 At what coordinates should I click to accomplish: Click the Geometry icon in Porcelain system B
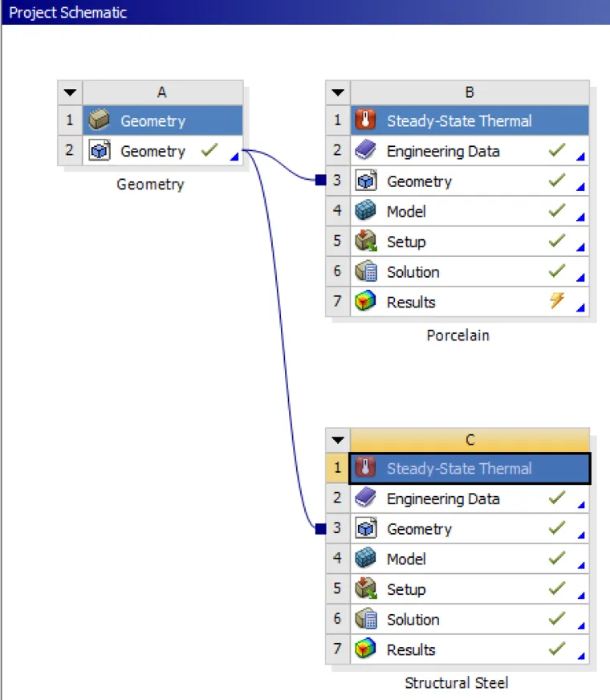pos(366,181)
